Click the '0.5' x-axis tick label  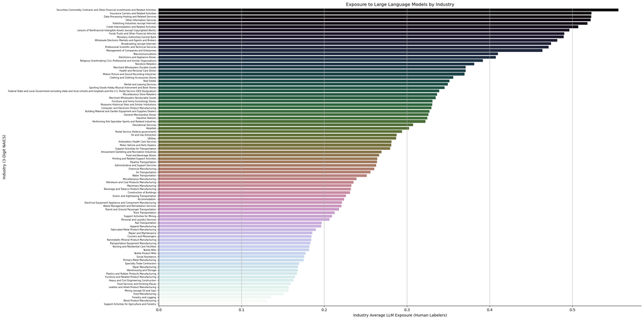572,309
